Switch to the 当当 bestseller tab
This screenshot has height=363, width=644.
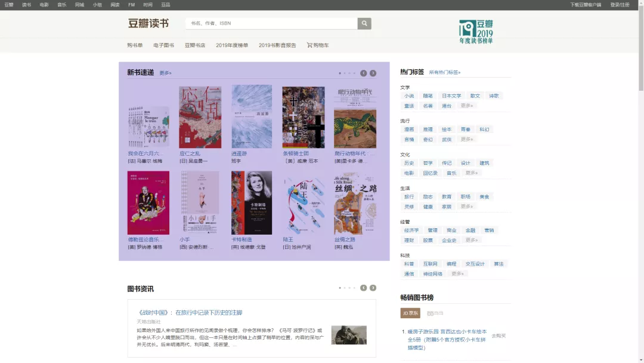[435, 313]
